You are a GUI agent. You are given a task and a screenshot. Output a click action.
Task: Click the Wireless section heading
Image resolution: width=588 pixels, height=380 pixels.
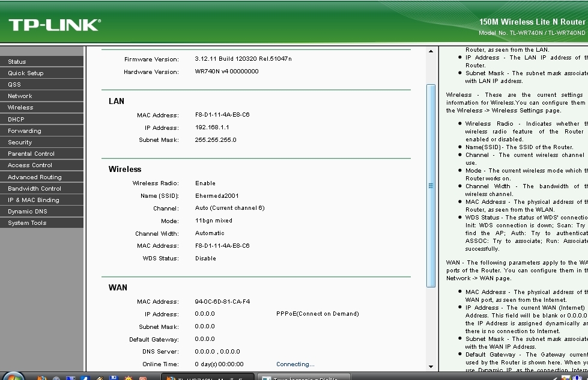(125, 170)
